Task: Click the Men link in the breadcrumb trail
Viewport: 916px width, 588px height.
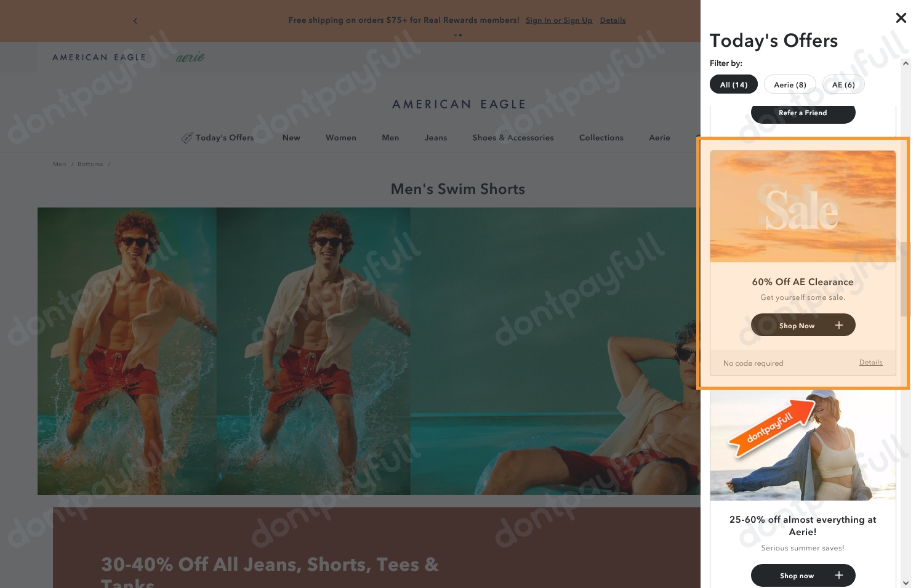Action: (x=59, y=164)
